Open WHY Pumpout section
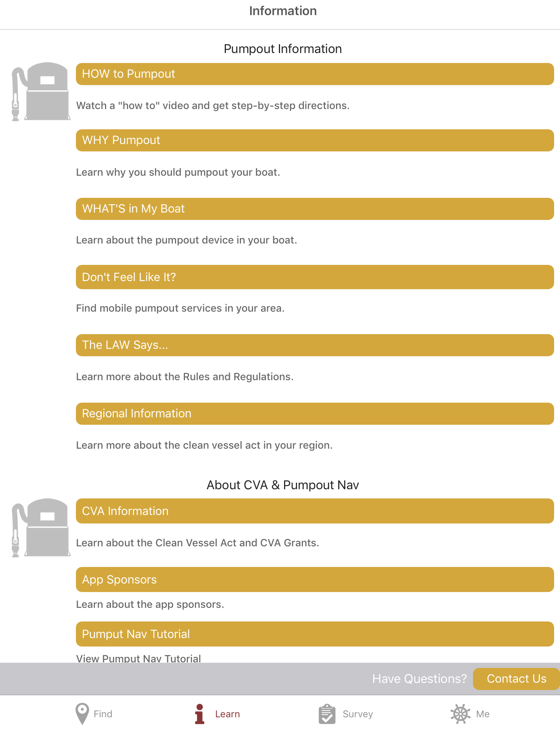This screenshot has width=560, height=732. (x=315, y=140)
